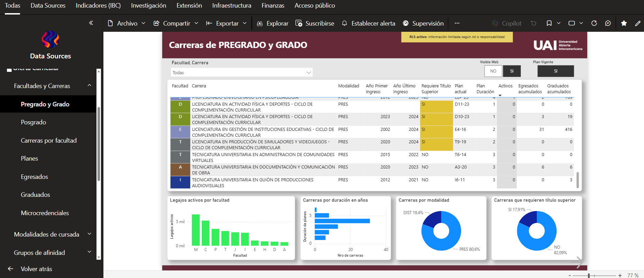Image resolution: width=644 pixels, height=278 pixels.
Task: Click the Suscribirse button
Action: tap(315, 23)
